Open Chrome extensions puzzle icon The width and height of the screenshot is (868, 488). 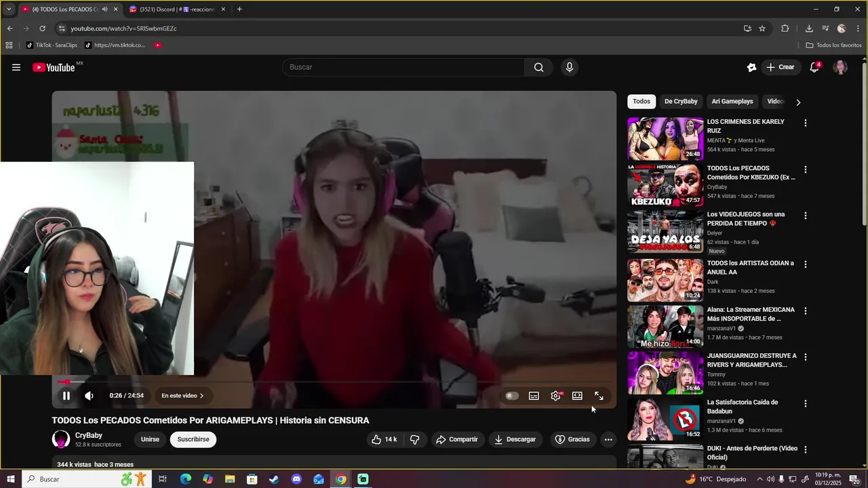click(x=785, y=28)
